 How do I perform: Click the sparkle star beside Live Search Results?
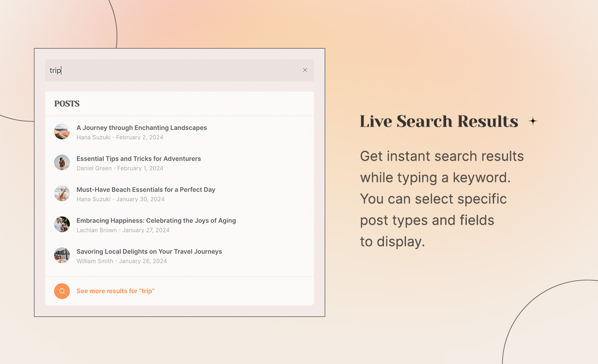[533, 121]
